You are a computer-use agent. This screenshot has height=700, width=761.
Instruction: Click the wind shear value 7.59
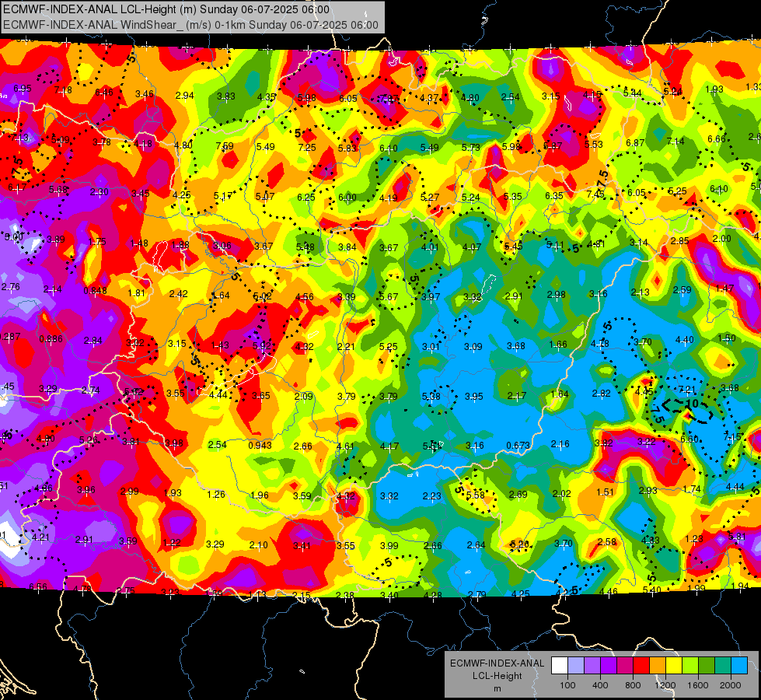(x=224, y=146)
